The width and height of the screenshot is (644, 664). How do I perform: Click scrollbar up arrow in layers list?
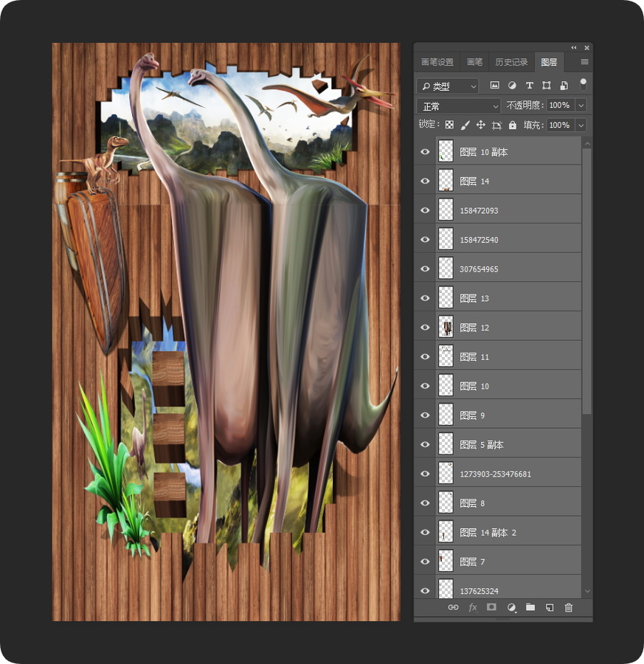pos(587,144)
